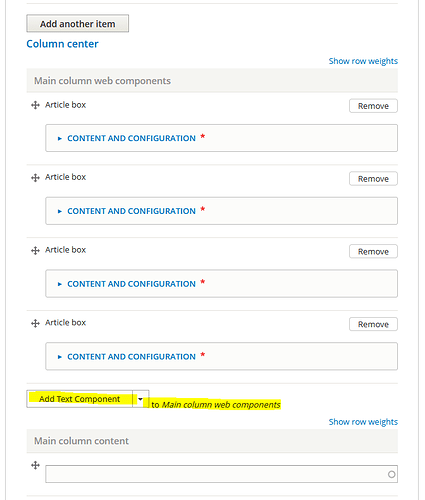
Task: Open the Add Text Component dropdown arrow
Action: (141, 399)
